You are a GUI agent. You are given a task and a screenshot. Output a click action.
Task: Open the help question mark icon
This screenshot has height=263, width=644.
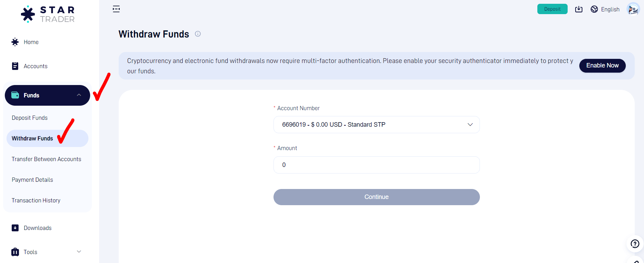click(x=635, y=244)
